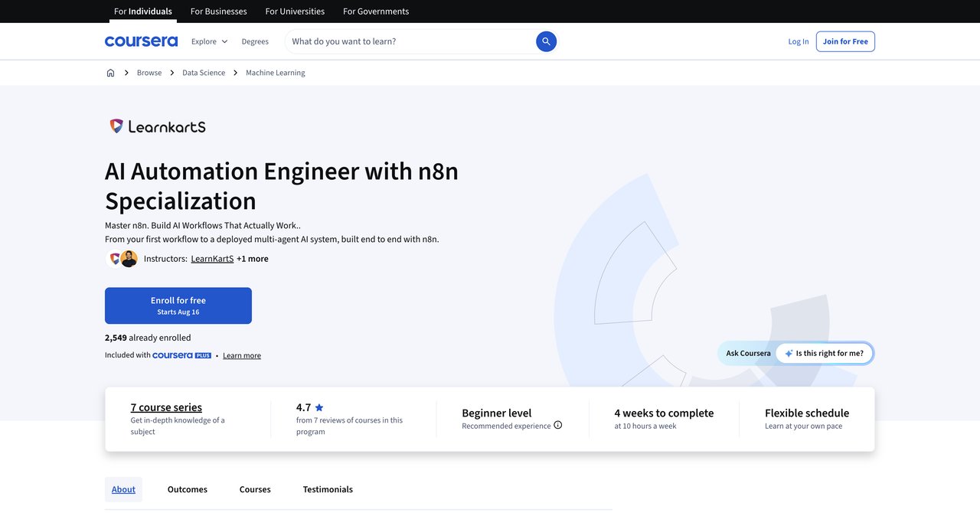Viewport: 980px width, 513px height.
Task: Click LearnKartS instructor link
Action: pos(212,259)
